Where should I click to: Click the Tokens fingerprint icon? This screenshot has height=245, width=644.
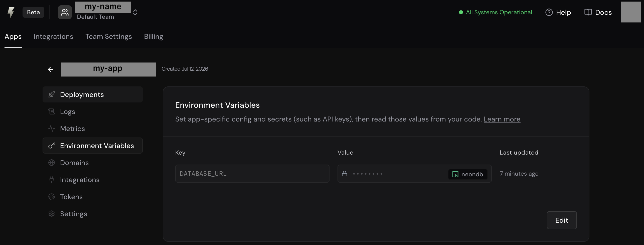[52, 197]
